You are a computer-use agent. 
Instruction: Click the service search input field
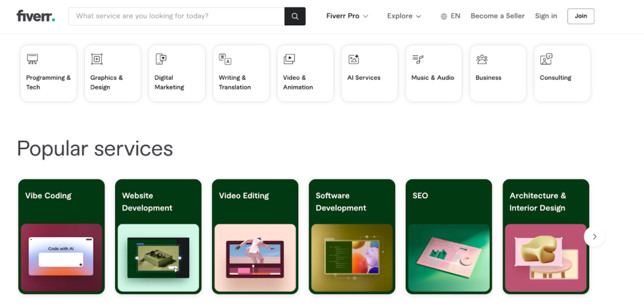click(177, 16)
